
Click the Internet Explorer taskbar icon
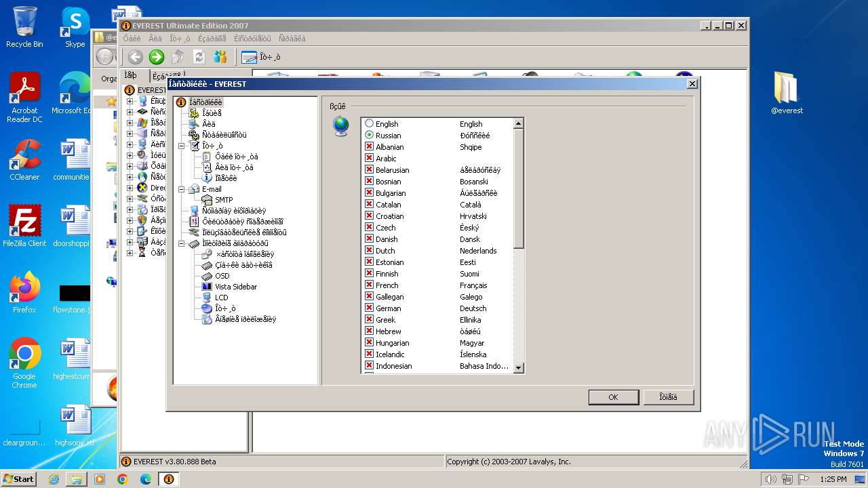click(54, 479)
